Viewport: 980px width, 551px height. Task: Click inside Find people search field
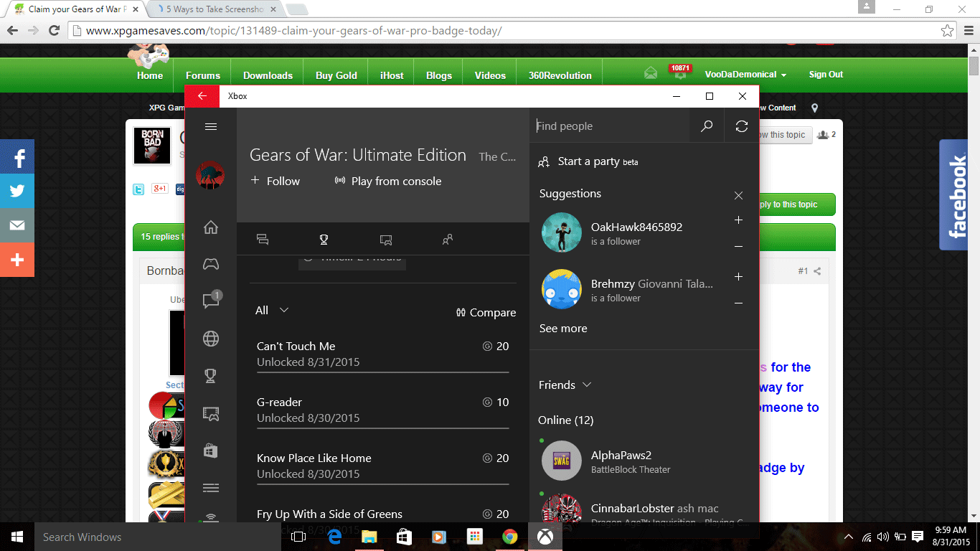610,126
